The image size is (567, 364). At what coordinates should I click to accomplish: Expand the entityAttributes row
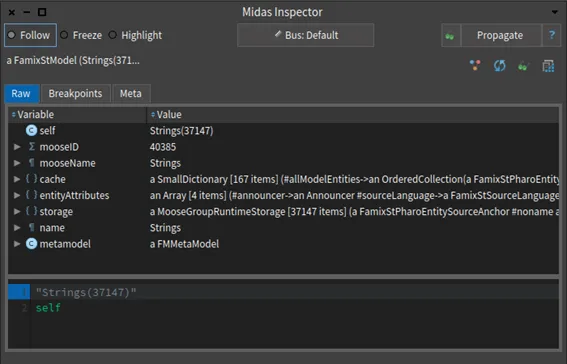coord(17,195)
